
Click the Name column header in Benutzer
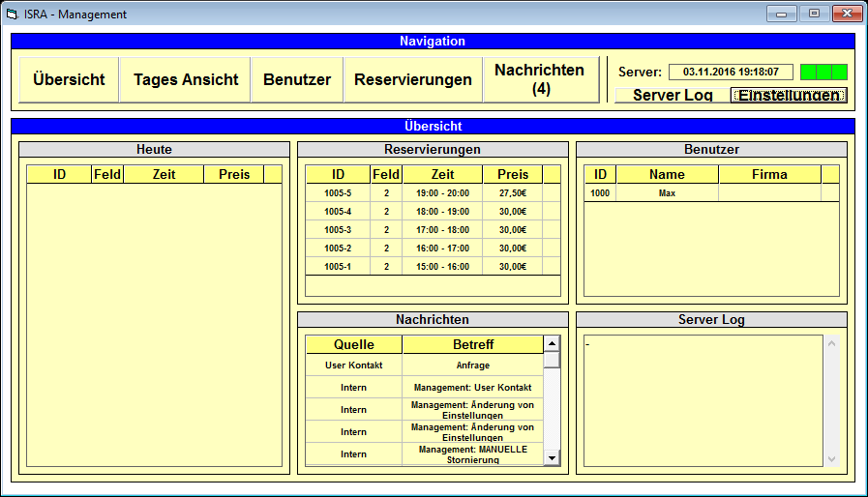[667, 174]
